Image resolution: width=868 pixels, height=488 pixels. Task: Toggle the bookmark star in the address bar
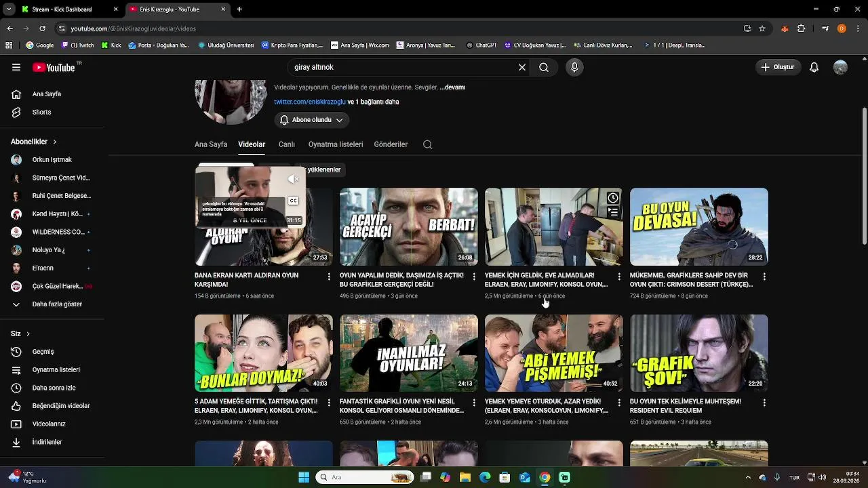coord(762,28)
